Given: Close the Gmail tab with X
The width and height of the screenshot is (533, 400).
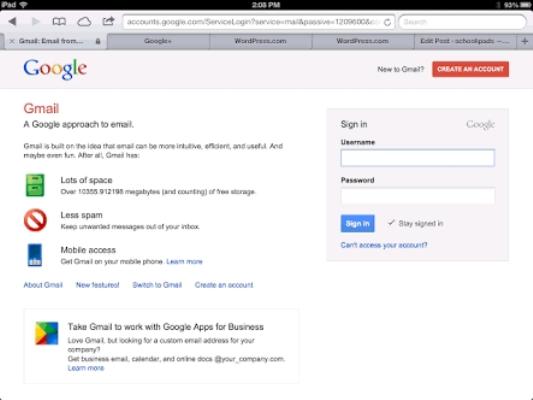Looking at the screenshot, I should click(x=12, y=41).
